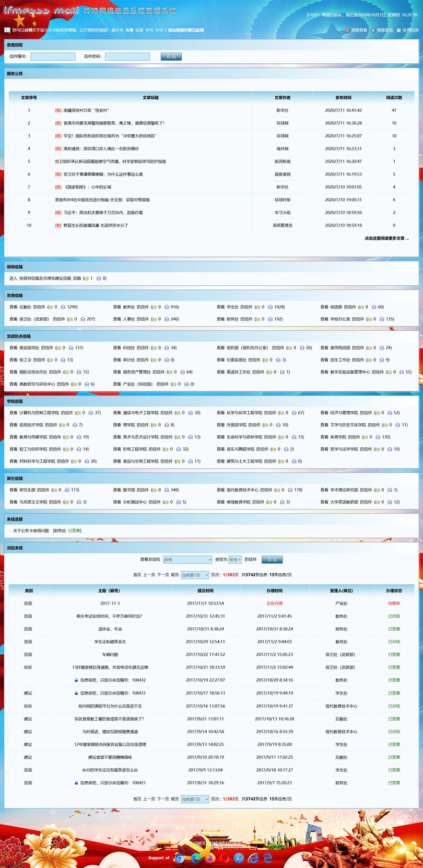Screen dimensions: 423x868
Task: Open letter 12号寝室楼晾衣间废弃设备以及垃圾清理
Action: pos(110,745)
